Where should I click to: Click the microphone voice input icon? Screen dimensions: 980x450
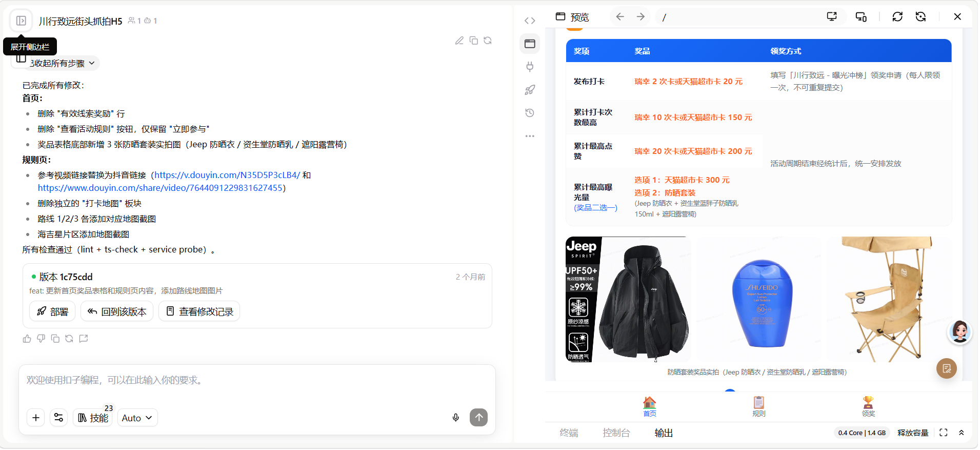(x=456, y=418)
